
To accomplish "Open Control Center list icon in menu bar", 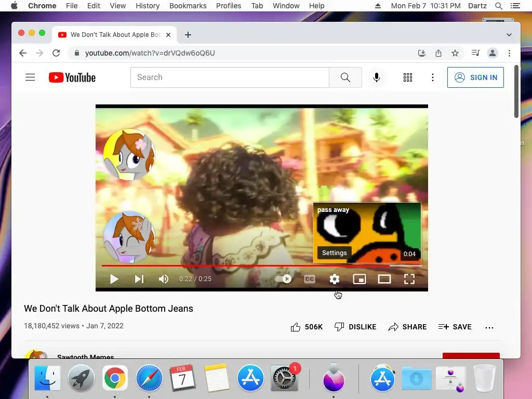I will (515, 6).
